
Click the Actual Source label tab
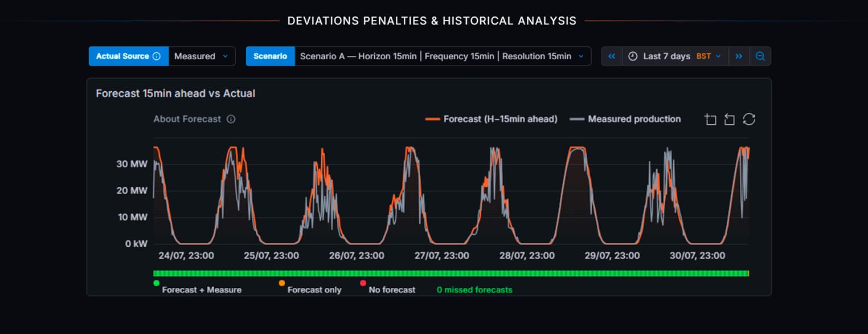[129, 56]
